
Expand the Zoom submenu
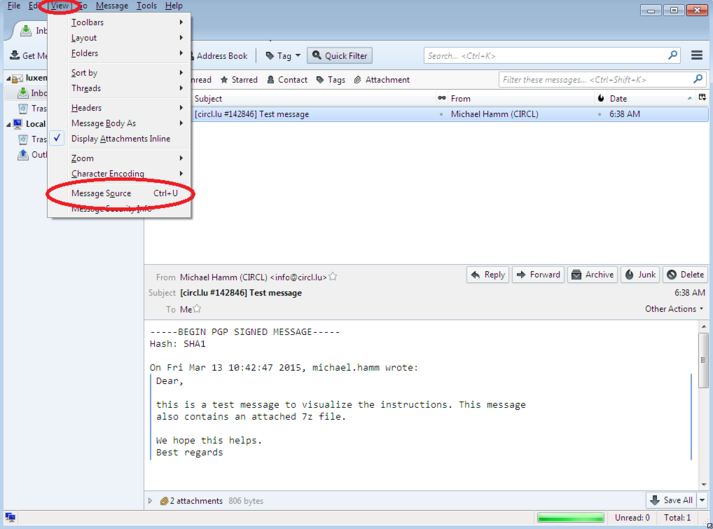tap(120, 158)
